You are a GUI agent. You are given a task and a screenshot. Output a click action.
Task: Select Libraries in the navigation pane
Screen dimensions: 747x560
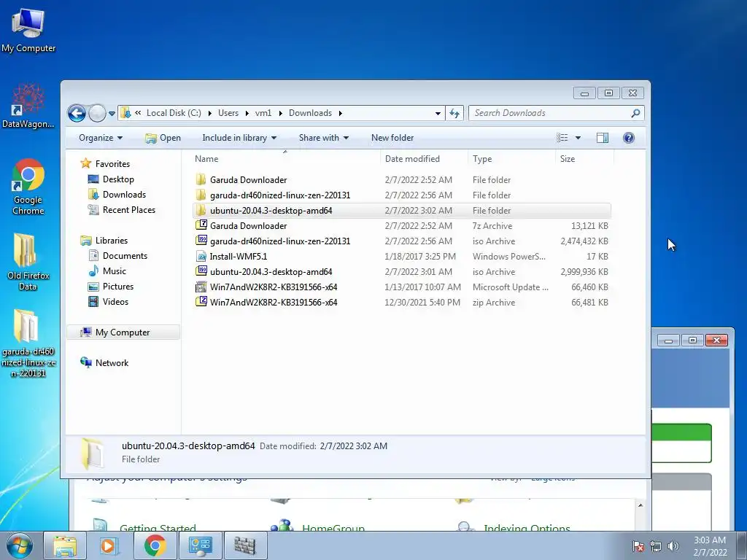coord(104,241)
